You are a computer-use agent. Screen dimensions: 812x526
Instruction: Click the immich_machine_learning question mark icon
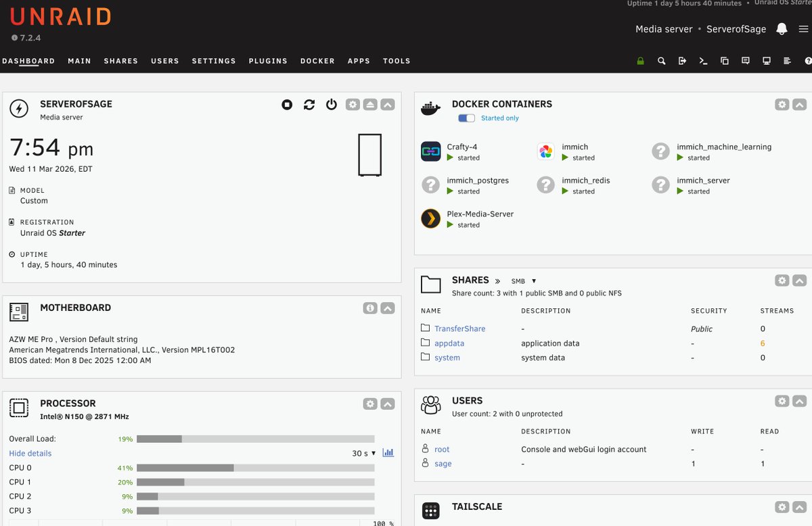tap(661, 151)
